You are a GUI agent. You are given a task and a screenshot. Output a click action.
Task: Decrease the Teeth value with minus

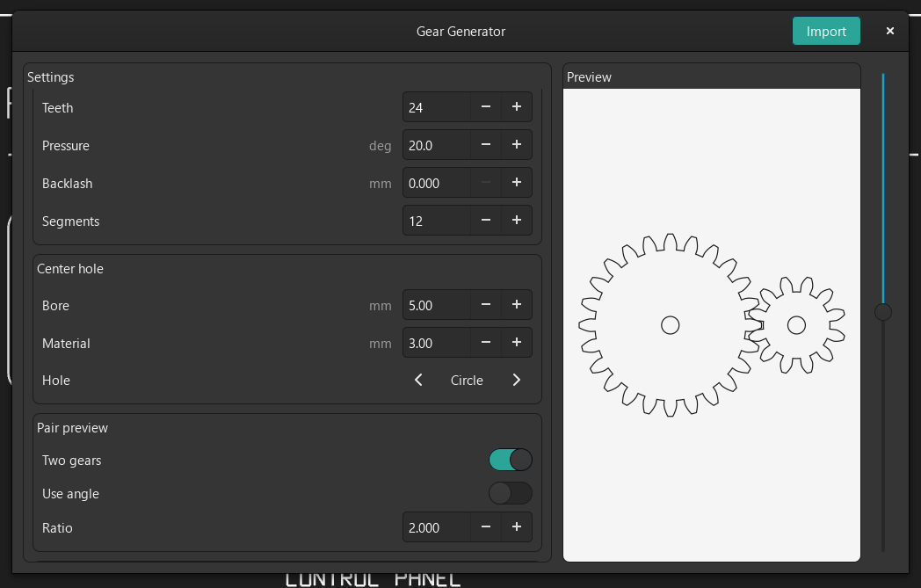486,107
